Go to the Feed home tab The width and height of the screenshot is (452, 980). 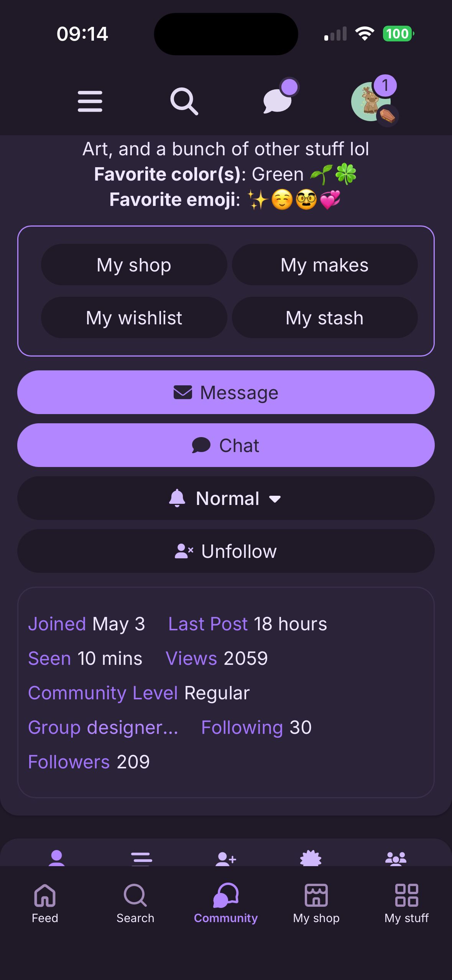point(45,902)
